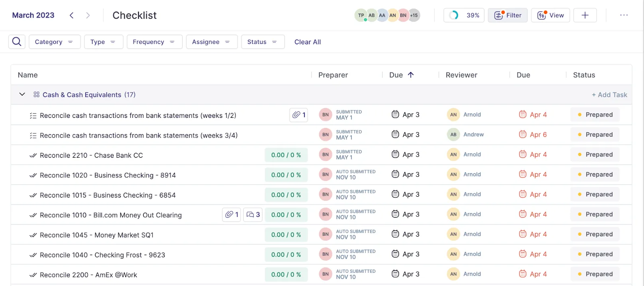This screenshot has width=644, height=286.
Task: Click checklist icon of weeks 1/2 task
Action: click(x=33, y=116)
